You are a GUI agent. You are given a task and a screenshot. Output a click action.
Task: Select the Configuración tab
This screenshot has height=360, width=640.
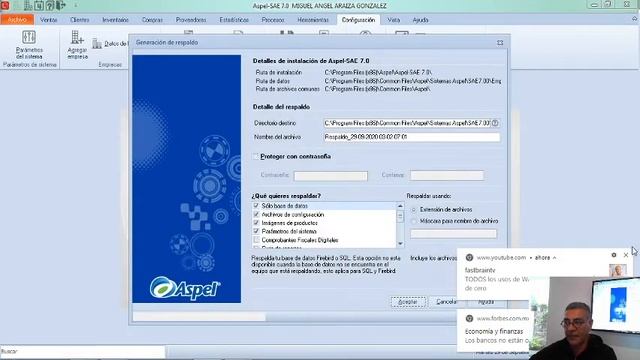[x=358, y=20]
